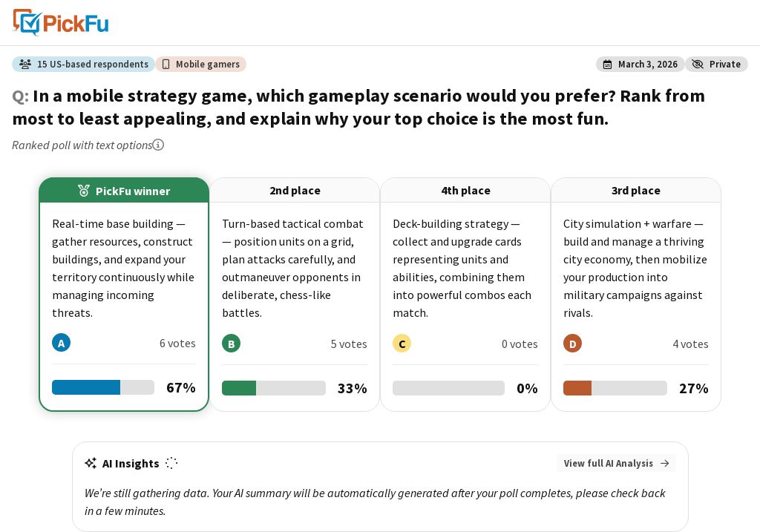Click the sparkle AI Insights icon
Viewport: 760px width, 532px height.
[91, 463]
